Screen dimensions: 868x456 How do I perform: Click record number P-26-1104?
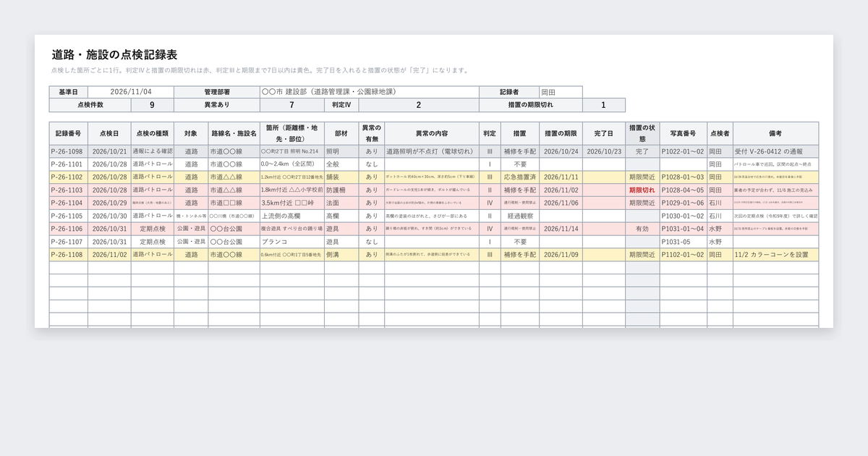(69, 203)
